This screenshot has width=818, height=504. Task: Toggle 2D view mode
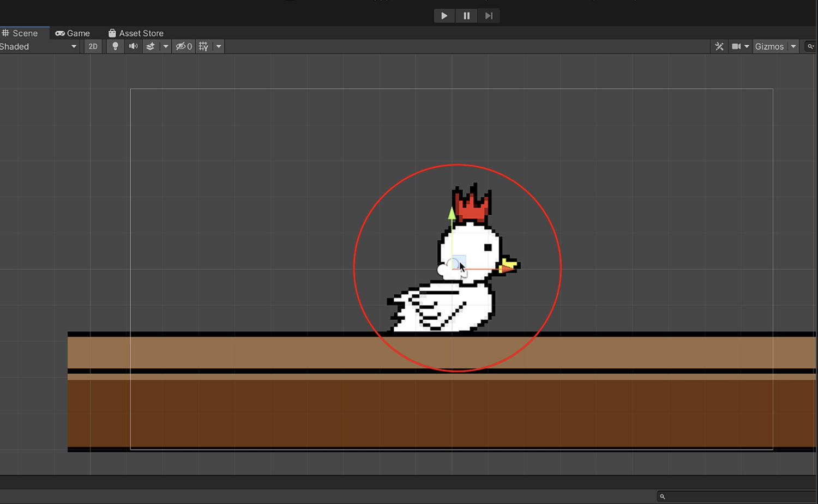(x=93, y=46)
